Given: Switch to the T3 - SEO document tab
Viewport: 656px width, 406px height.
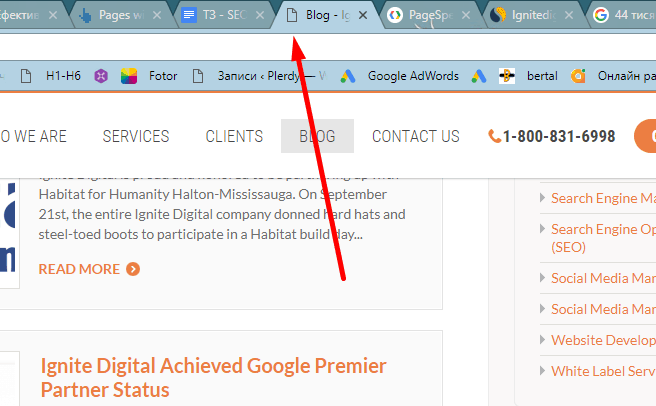Looking at the screenshot, I should [224, 15].
